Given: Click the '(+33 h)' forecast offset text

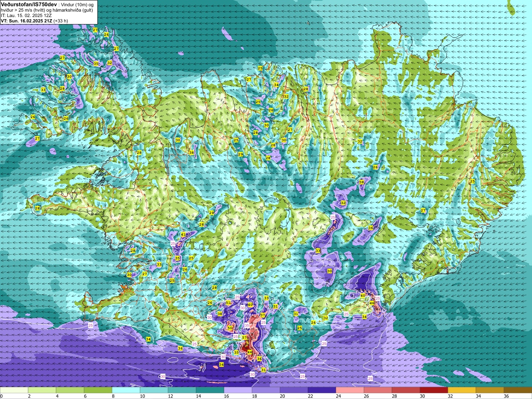Looking at the screenshot, I should (x=61, y=20).
